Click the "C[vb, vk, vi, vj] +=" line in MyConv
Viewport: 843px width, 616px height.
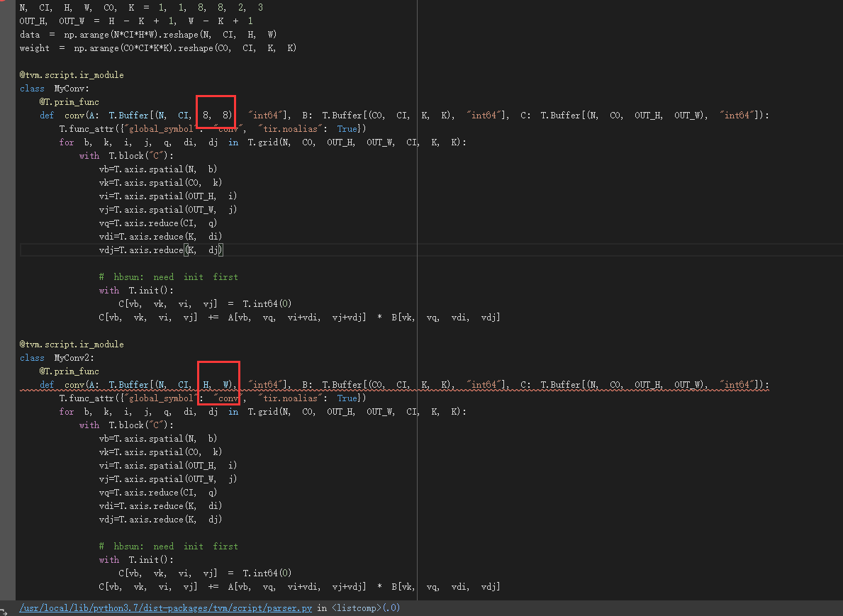(x=299, y=317)
